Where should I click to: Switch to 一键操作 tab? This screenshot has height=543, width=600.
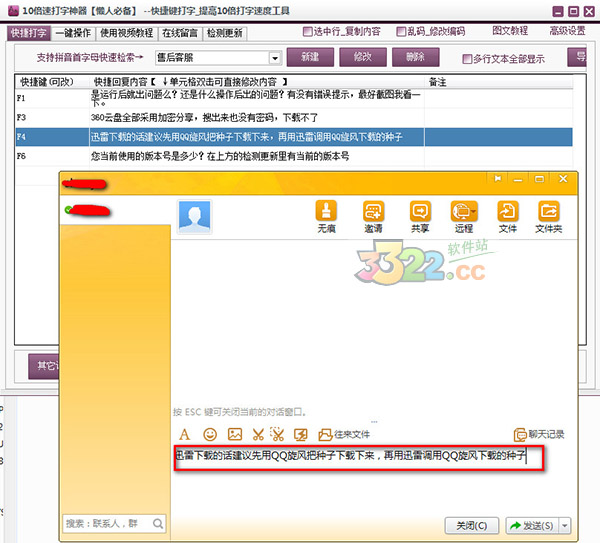[x=73, y=33]
